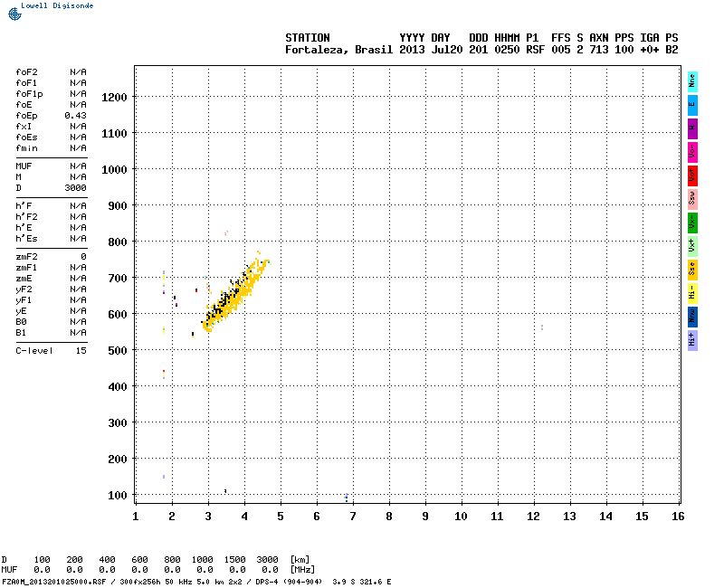Click the orange F-layer echo trace
The width and height of the screenshot is (724, 588).
[x=234, y=295]
